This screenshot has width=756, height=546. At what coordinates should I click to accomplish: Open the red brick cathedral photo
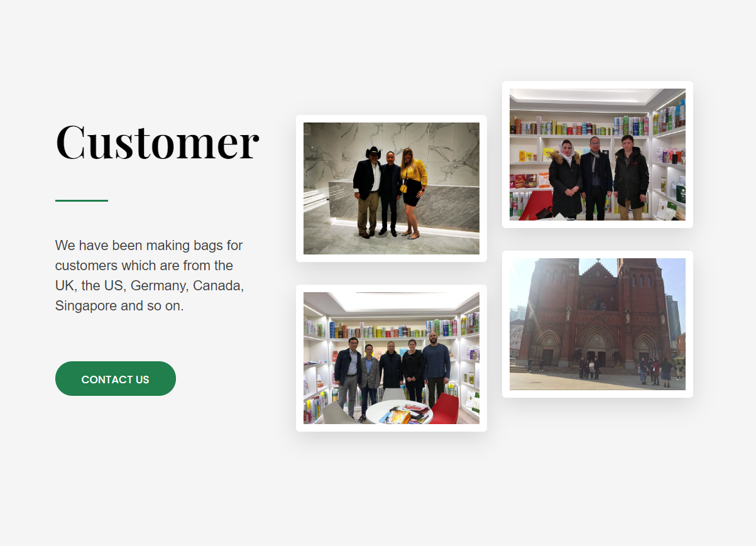pos(598,324)
